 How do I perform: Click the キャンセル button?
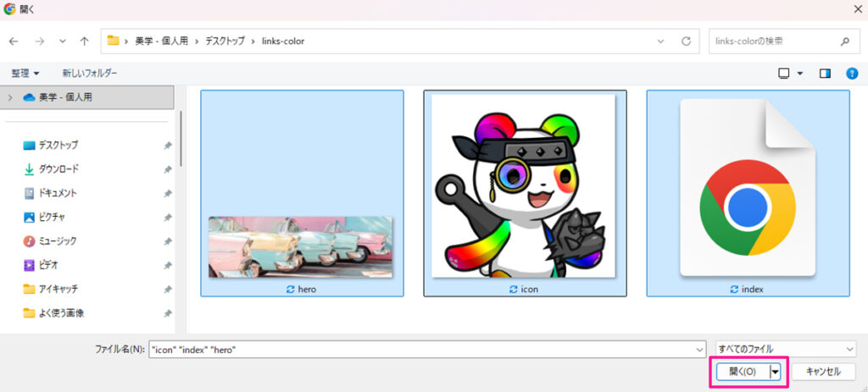pyautogui.click(x=823, y=372)
